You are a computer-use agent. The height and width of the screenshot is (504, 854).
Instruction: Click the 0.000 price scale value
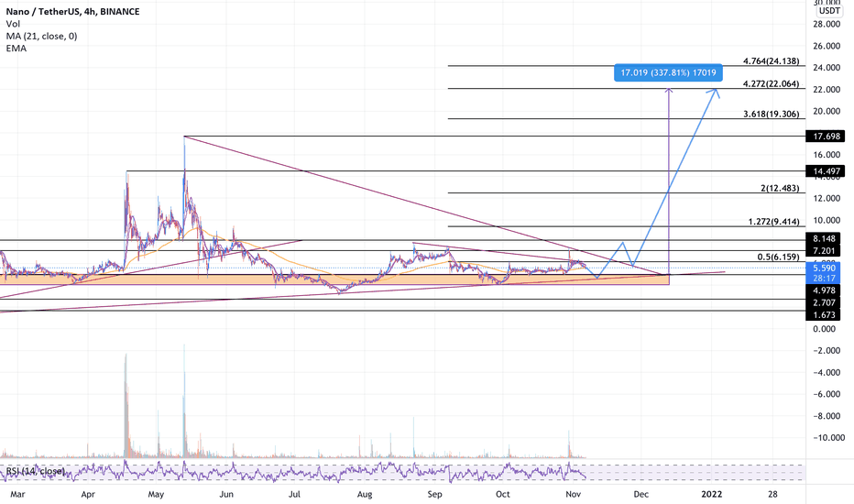(824, 329)
